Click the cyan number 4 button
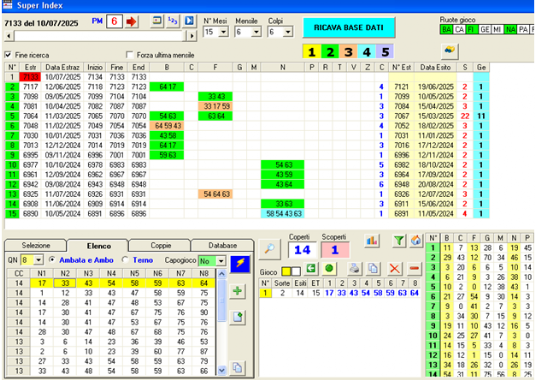 (x=367, y=52)
